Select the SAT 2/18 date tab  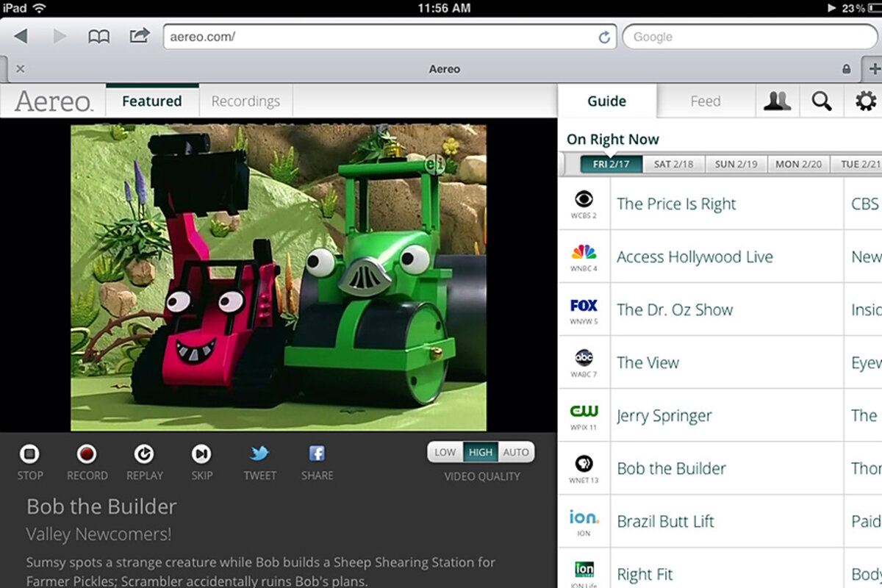(x=674, y=164)
